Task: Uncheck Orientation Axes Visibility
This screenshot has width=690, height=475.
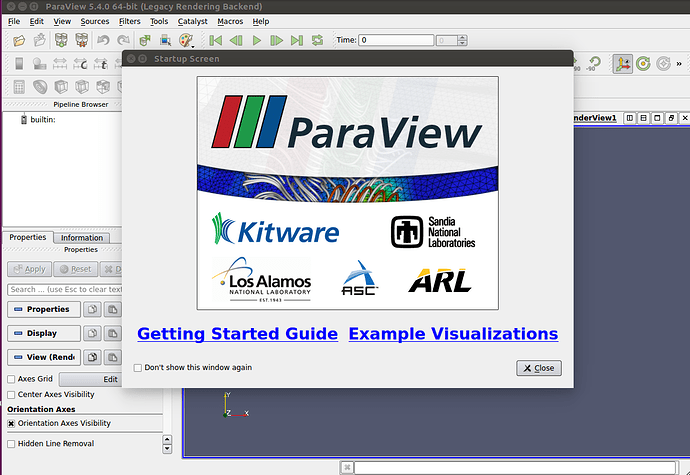Action: click(11, 423)
